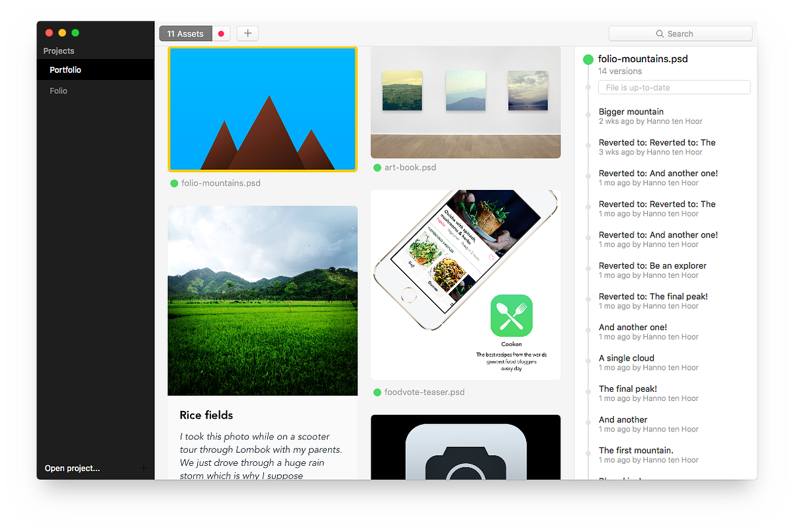Focus the File is up-to-date message field

674,87
